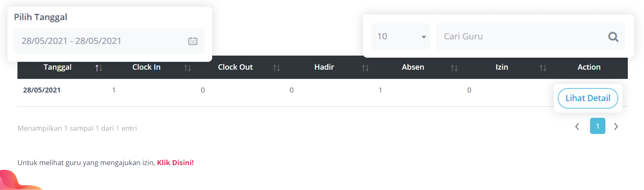
Task: Click the Clock In column header
Action: pyautogui.click(x=146, y=67)
